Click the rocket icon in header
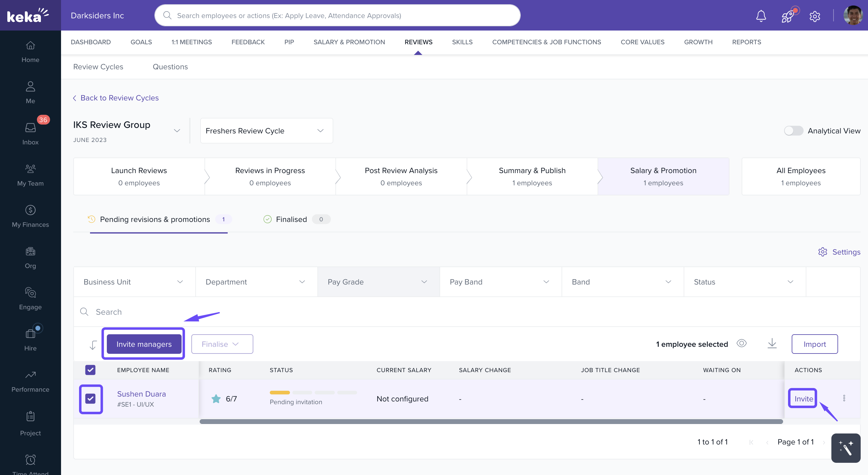 (787, 16)
